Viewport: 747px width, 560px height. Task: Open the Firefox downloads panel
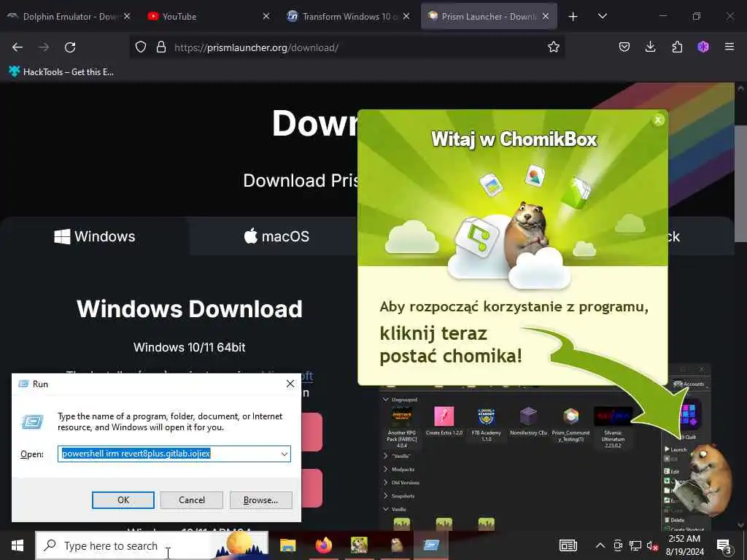pos(650,47)
